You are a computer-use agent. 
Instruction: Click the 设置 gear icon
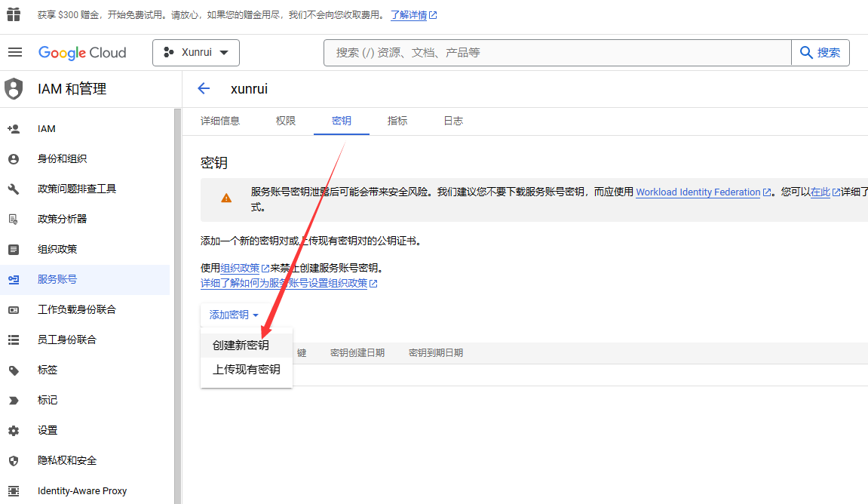[x=14, y=430]
